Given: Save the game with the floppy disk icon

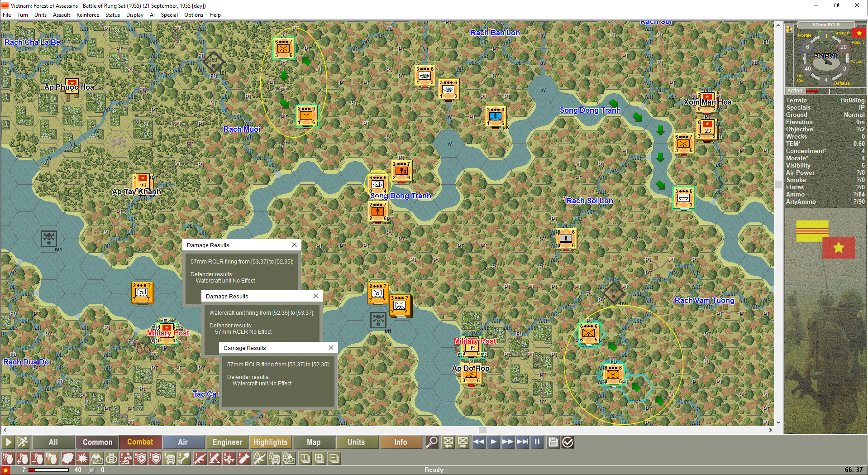Looking at the screenshot, I should point(553,442).
